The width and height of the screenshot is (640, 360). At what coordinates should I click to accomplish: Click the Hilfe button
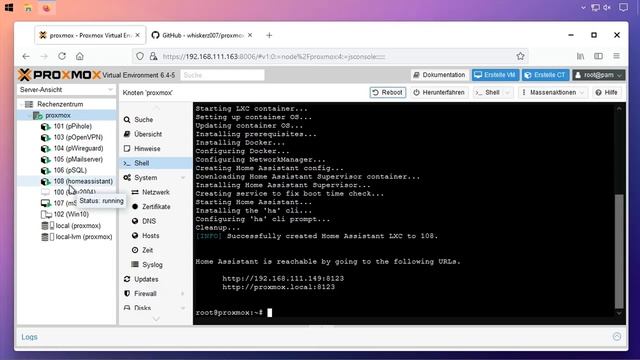(607, 93)
